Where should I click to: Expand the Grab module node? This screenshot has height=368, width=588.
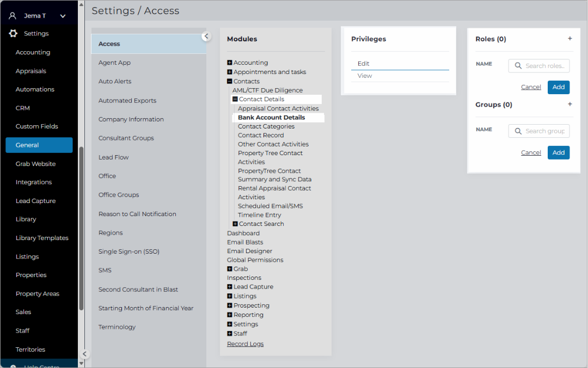230,269
